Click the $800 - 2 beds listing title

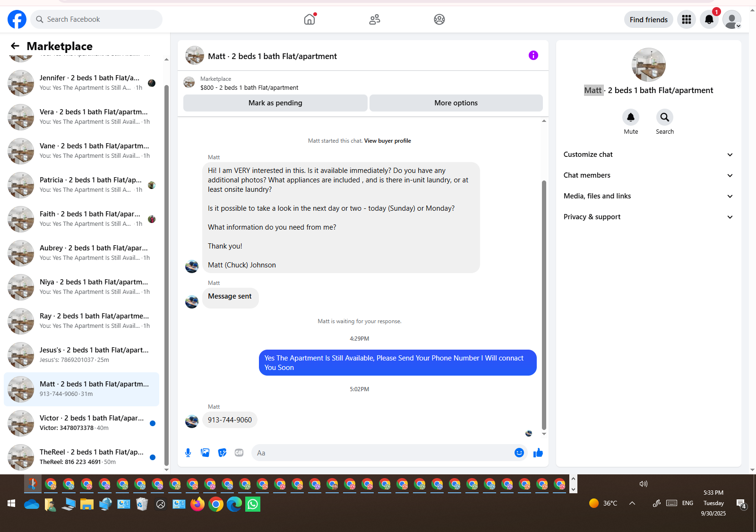click(x=249, y=88)
